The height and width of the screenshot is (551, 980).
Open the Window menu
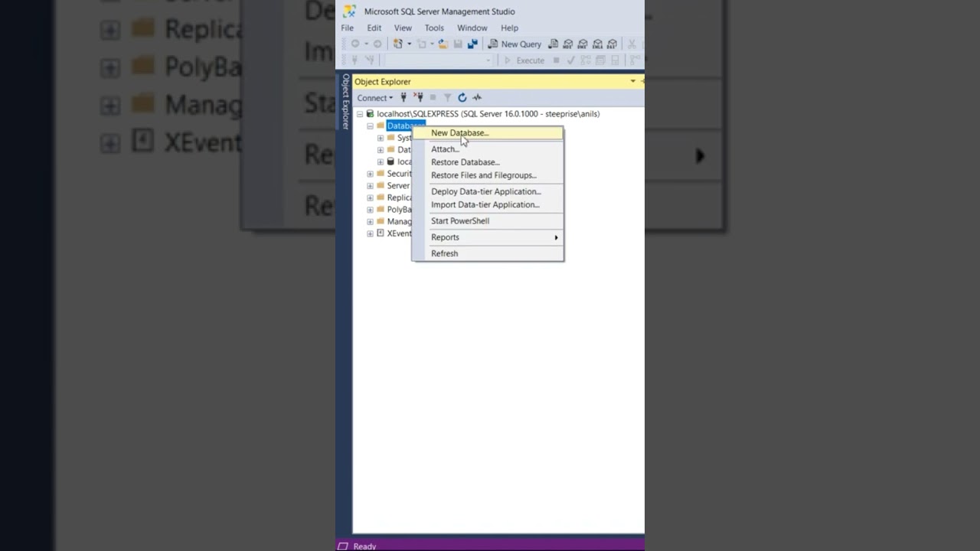[x=472, y=28]
